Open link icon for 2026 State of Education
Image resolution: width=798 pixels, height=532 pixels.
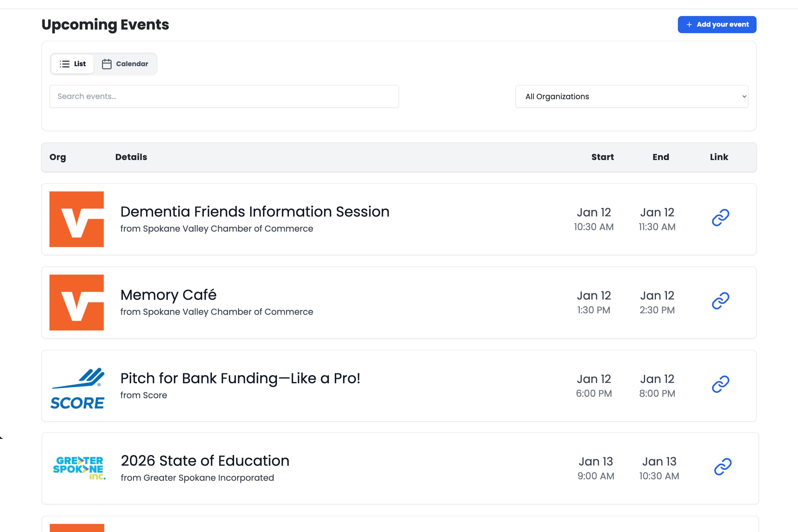tap(723, 467)
